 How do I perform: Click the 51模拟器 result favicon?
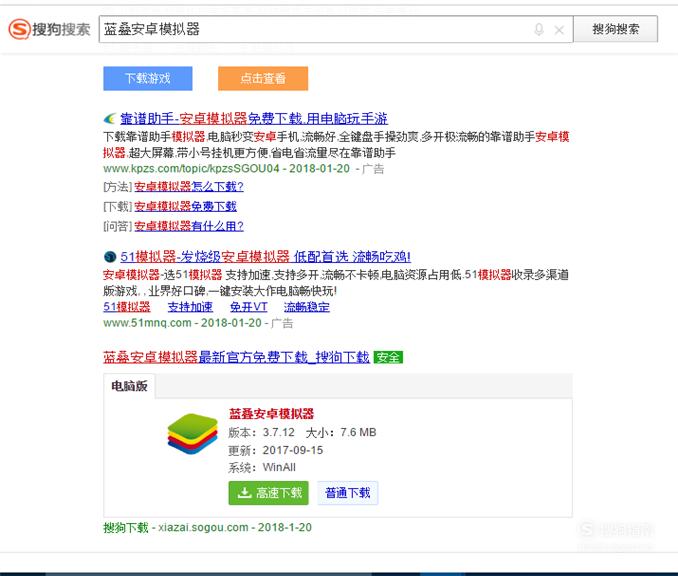pos(110,257)
